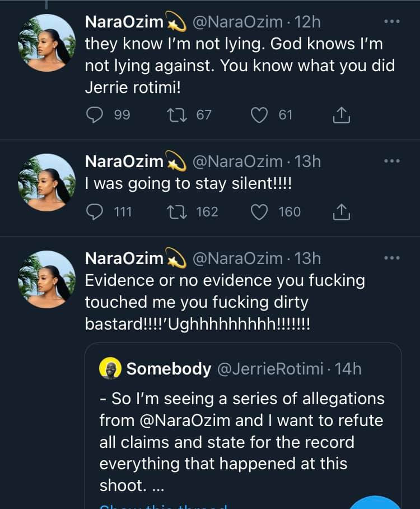
Task: Like the "I was going to stay silent" tweet
Action: (258, 212)
